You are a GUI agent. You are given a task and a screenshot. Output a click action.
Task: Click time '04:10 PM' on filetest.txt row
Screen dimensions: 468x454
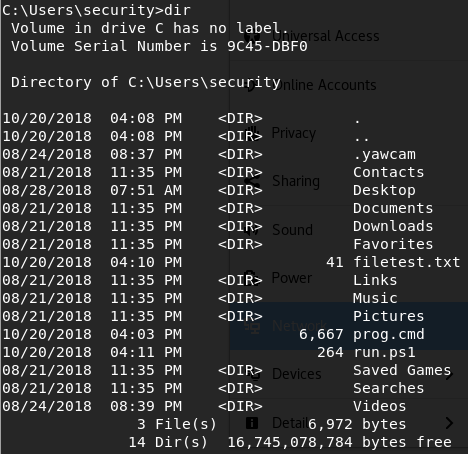146,262
